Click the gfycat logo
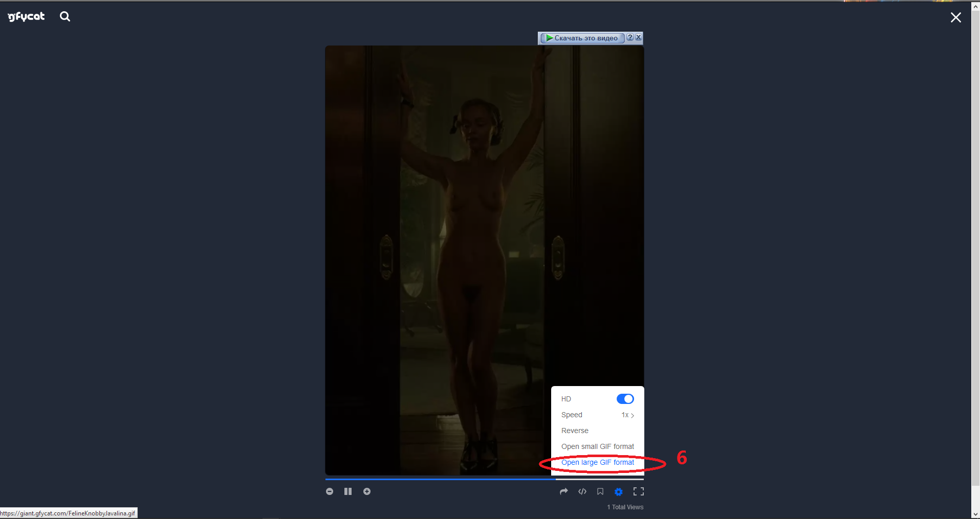The width and height of the screenshot is (980, 519). 26,17
